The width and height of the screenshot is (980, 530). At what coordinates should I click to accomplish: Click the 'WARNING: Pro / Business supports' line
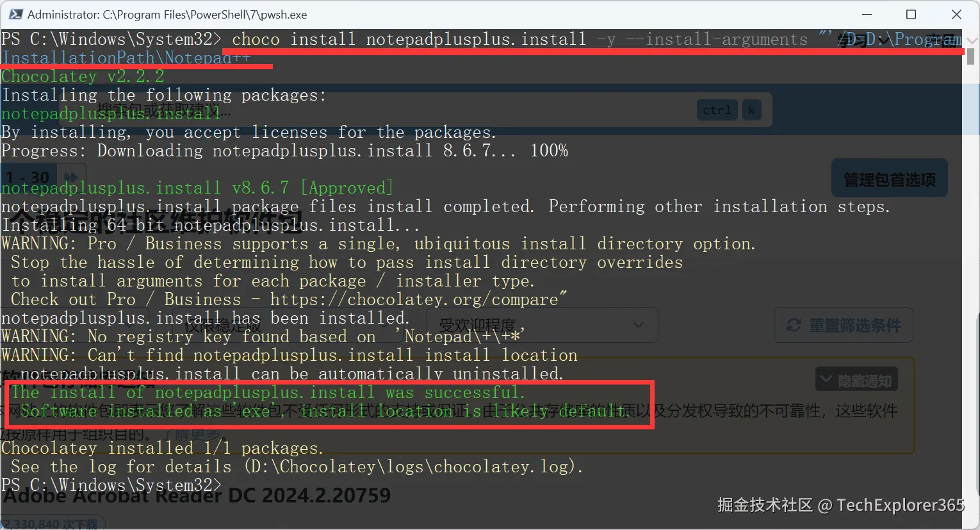tap(379, 244)
